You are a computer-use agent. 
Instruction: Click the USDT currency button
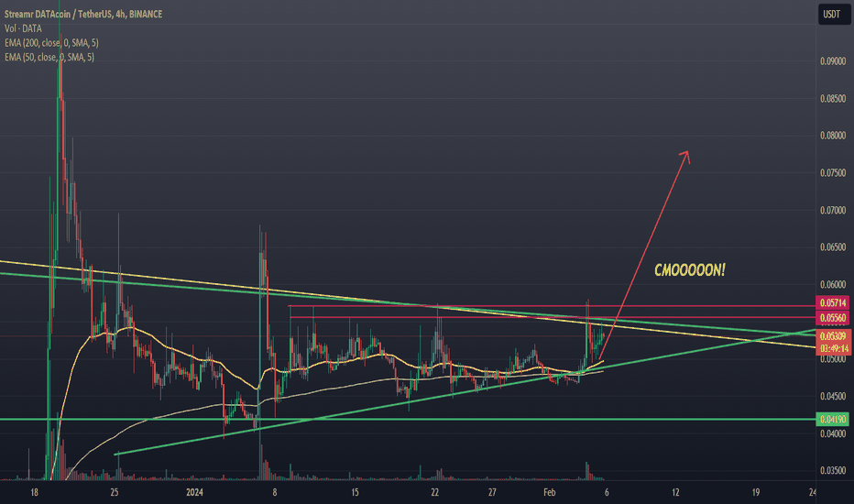point(834,14)
